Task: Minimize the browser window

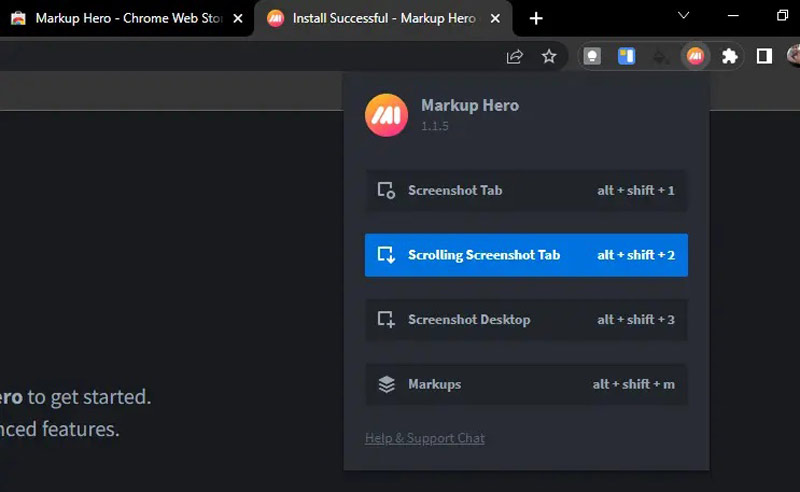Action: point(733,15)
